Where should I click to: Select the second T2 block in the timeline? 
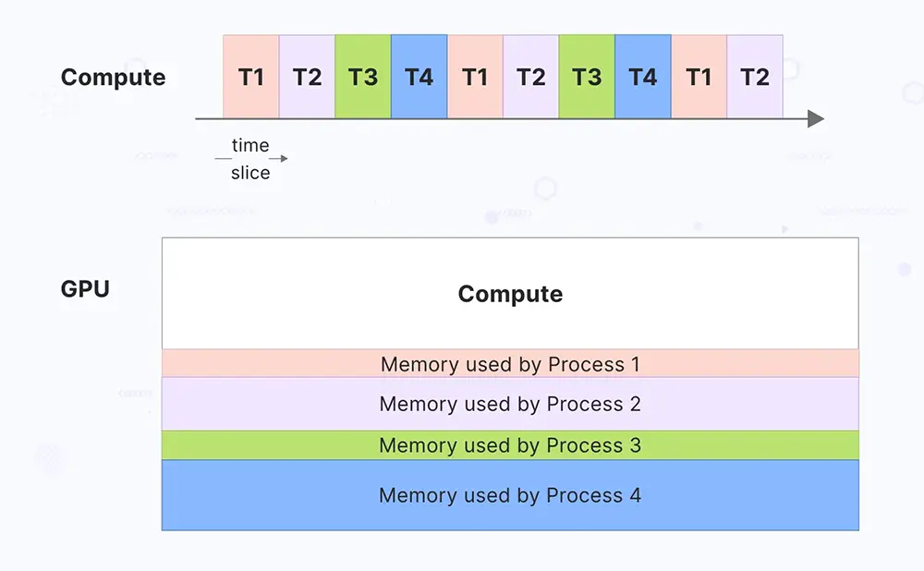[531, 77]
